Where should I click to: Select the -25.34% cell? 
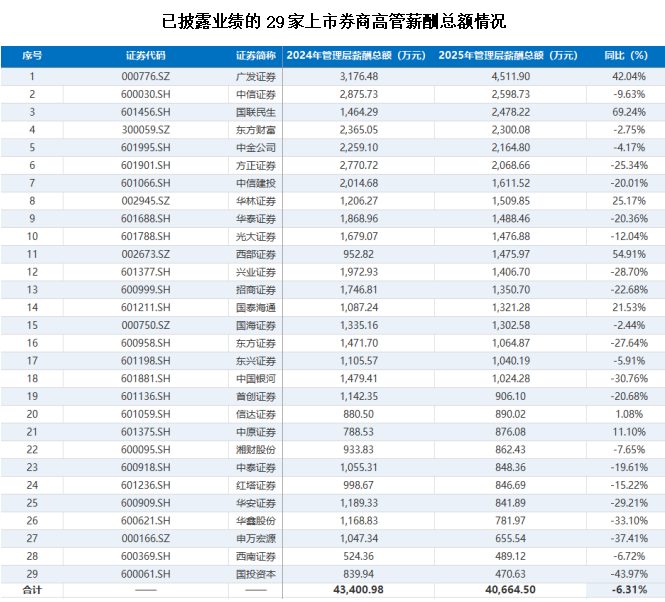[x=629, y=165]
